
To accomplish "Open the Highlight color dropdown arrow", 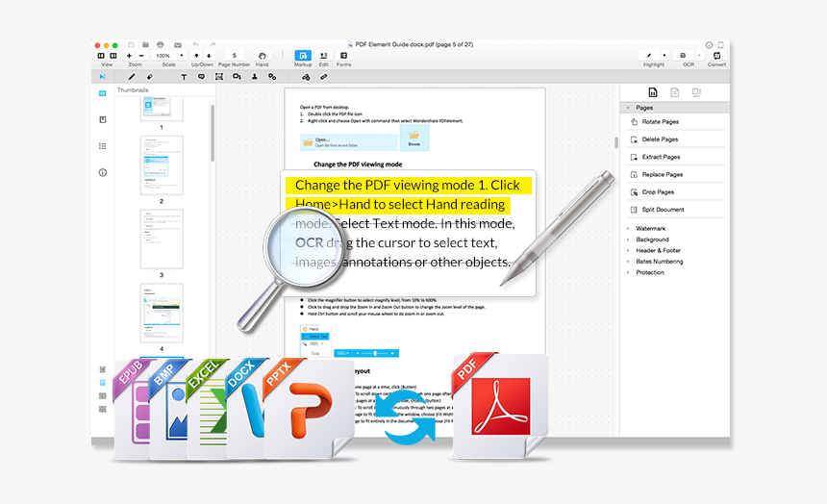I will [664, 56].
